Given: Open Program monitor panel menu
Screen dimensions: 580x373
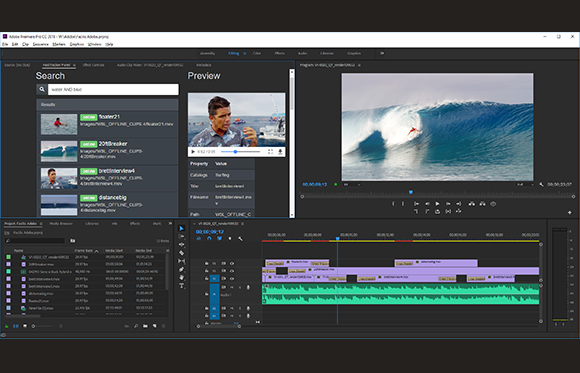Looking at the screenshot, I should (359, 65).
